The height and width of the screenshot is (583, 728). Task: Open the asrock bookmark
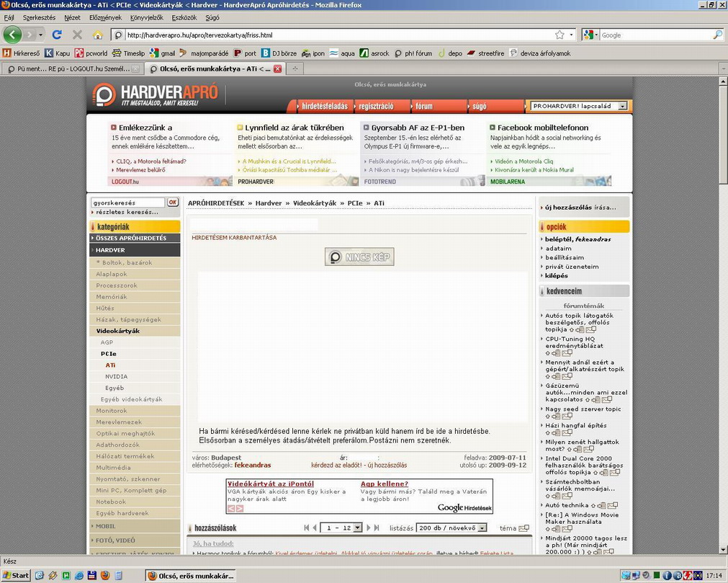374,53
